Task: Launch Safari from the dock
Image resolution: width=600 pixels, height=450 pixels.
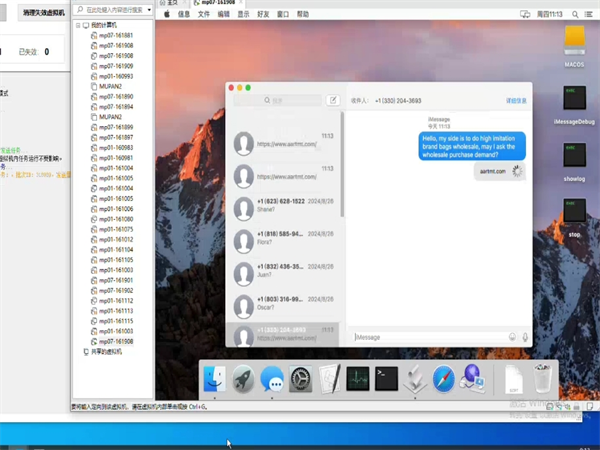Action: click(x=444, y=379)
